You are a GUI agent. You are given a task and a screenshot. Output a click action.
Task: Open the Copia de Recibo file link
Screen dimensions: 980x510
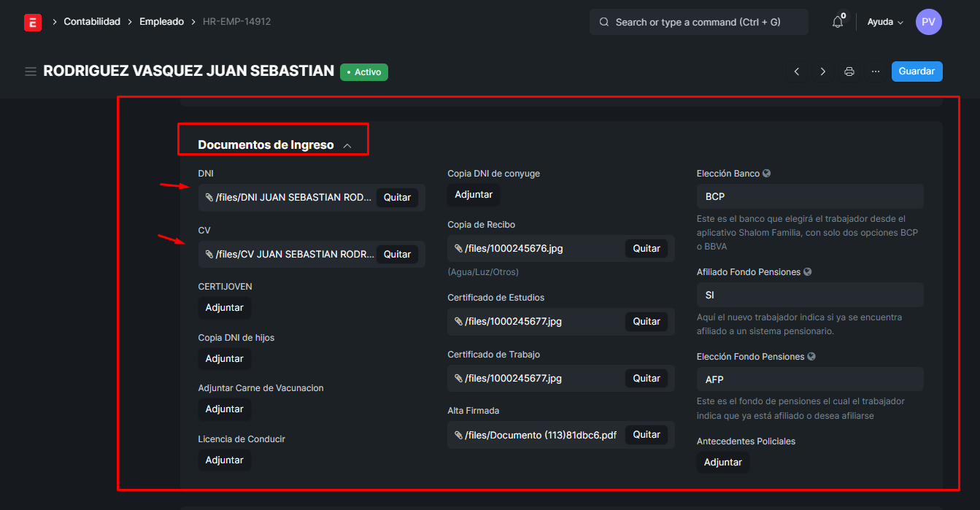(514, 249)
